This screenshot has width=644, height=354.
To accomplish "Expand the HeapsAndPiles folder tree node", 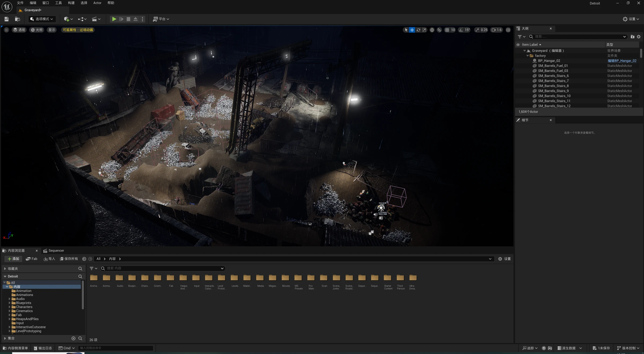I will (x=9, y=319).
